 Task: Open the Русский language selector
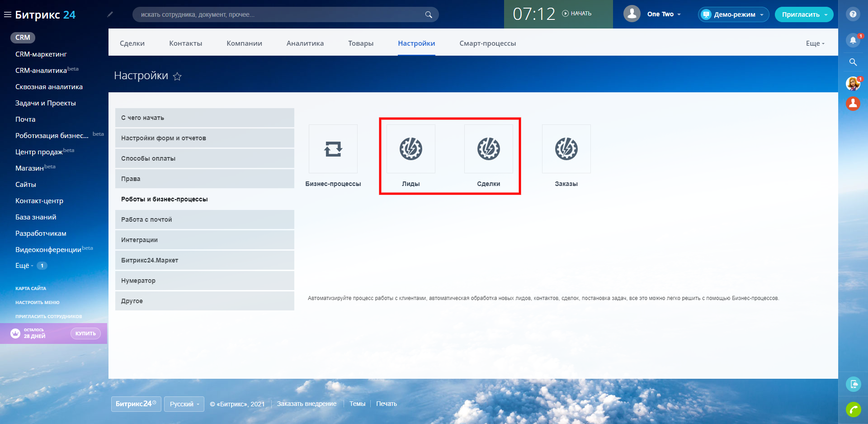tap(184, 404)
